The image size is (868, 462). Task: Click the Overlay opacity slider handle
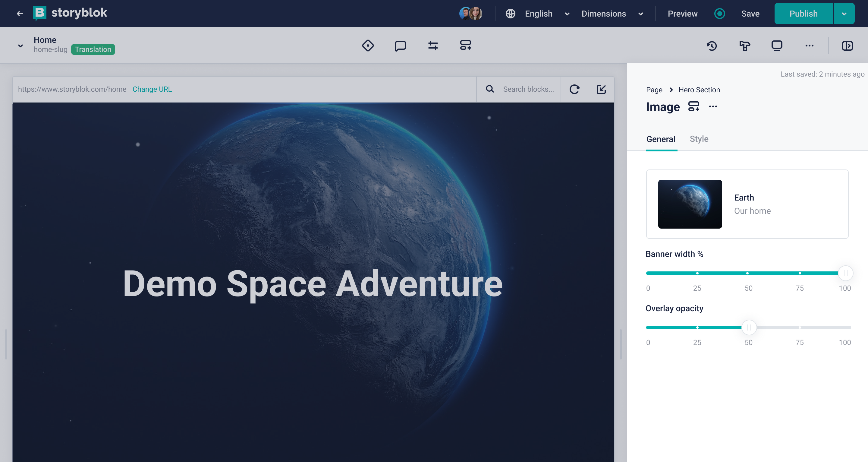(749, 327)
